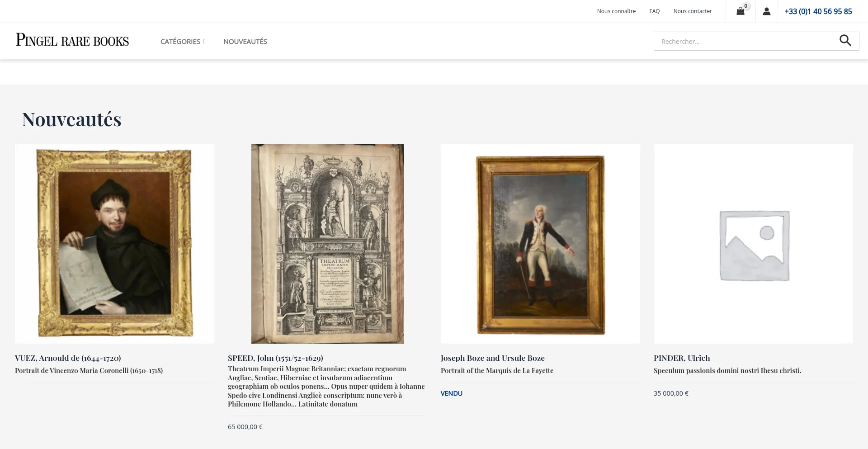Click the cart item count badge

pos(746,6)
